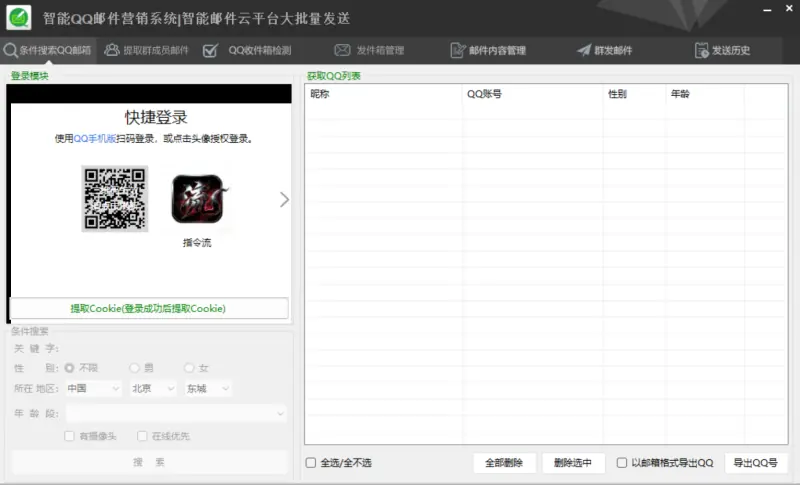Click the right arrow next to avatar
Image resolution: width=800 pixels, height=485 pixels.
point(284,199)
